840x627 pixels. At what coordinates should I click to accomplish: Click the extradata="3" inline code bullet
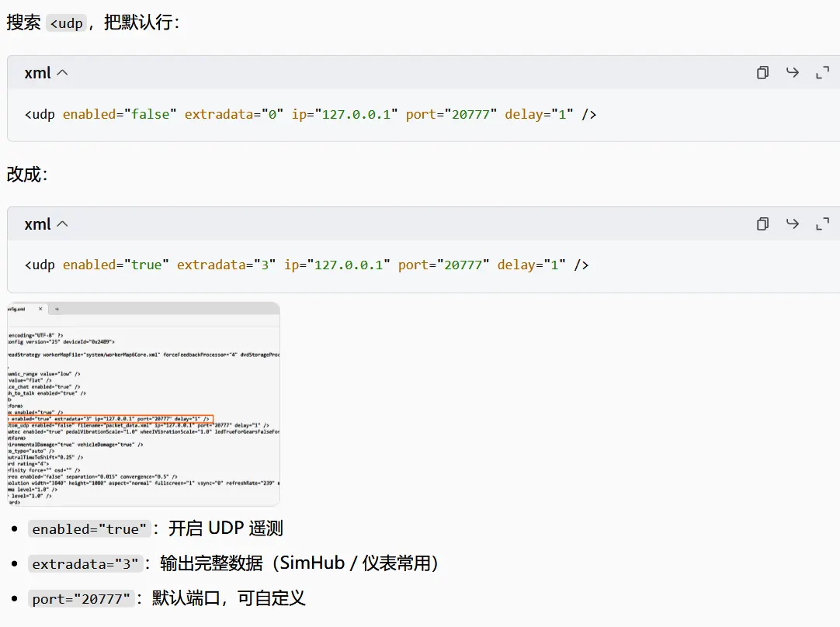click(x=85, y=564)
